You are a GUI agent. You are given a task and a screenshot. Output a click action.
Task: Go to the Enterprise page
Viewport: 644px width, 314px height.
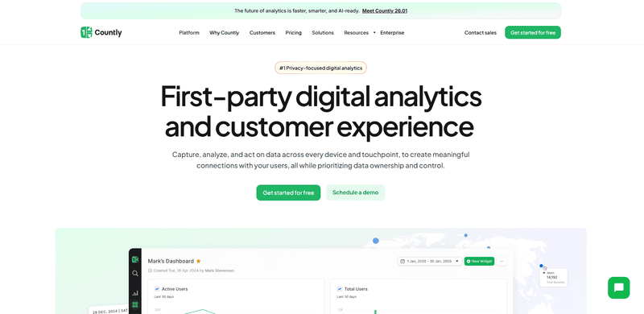392,33
